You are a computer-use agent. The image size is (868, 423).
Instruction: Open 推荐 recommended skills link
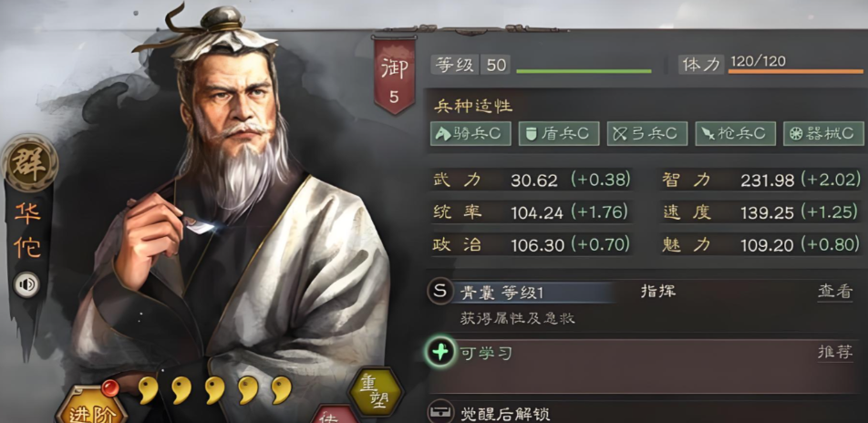(835, 352)
